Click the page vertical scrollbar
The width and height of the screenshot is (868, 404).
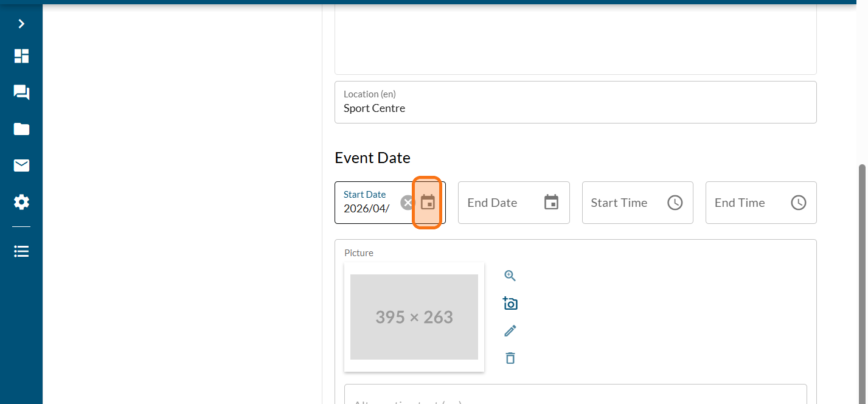click(861, 274)
